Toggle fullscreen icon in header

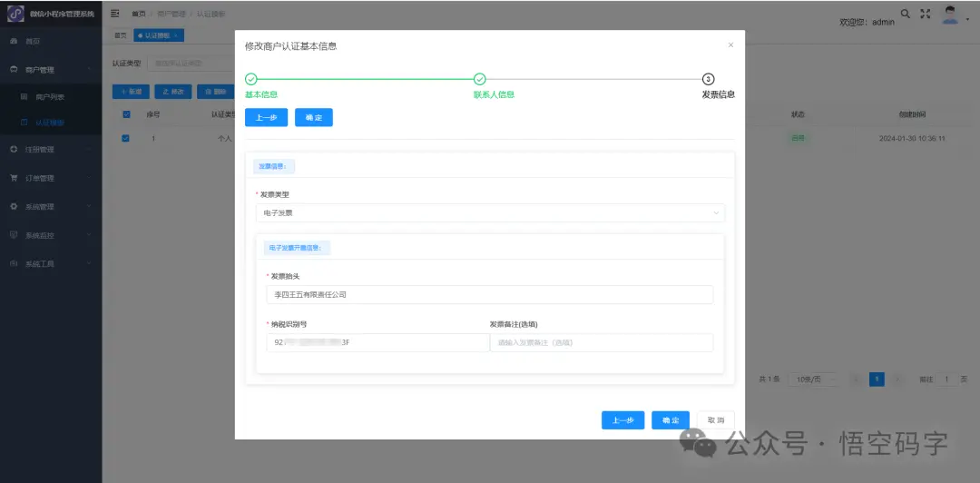point(926,13)
